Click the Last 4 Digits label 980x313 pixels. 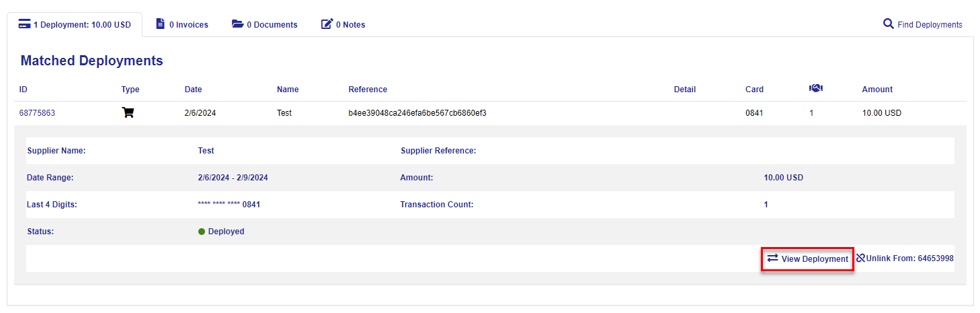pos(52,205)
